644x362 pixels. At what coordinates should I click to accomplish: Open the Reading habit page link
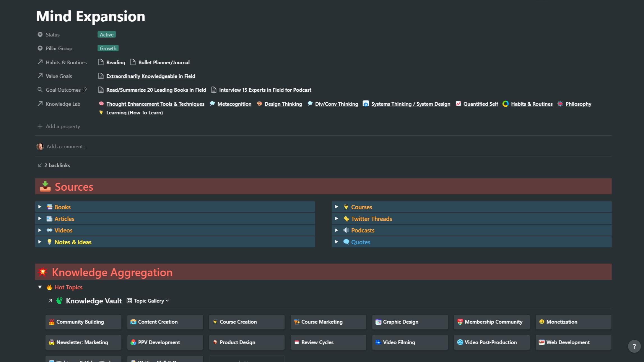(116, 62)
